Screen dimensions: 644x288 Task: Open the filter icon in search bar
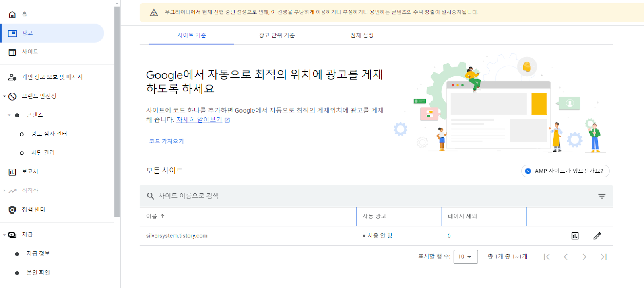602,196
